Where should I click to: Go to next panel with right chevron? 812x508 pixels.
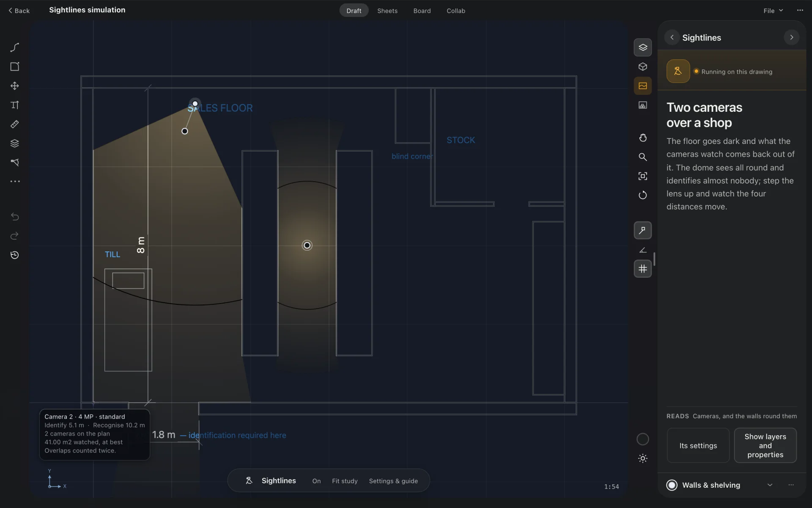(x=792, y=37)
